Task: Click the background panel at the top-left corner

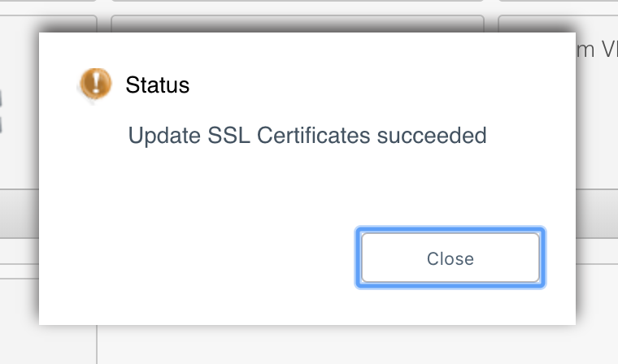Action: coord(48,24)
